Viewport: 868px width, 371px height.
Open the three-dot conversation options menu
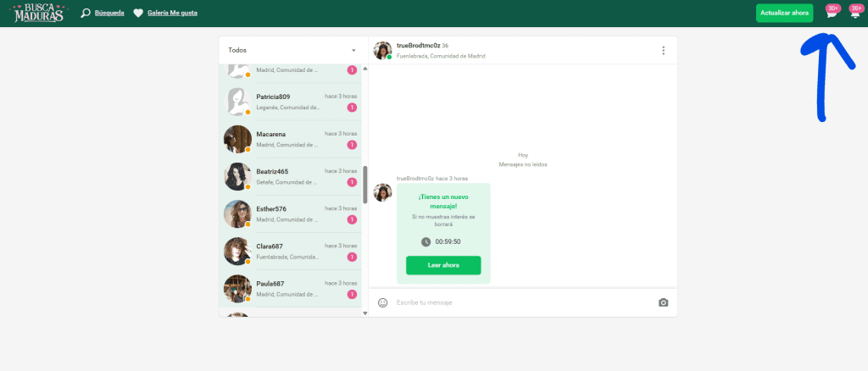pyautogui.click(x=663, y=50)
